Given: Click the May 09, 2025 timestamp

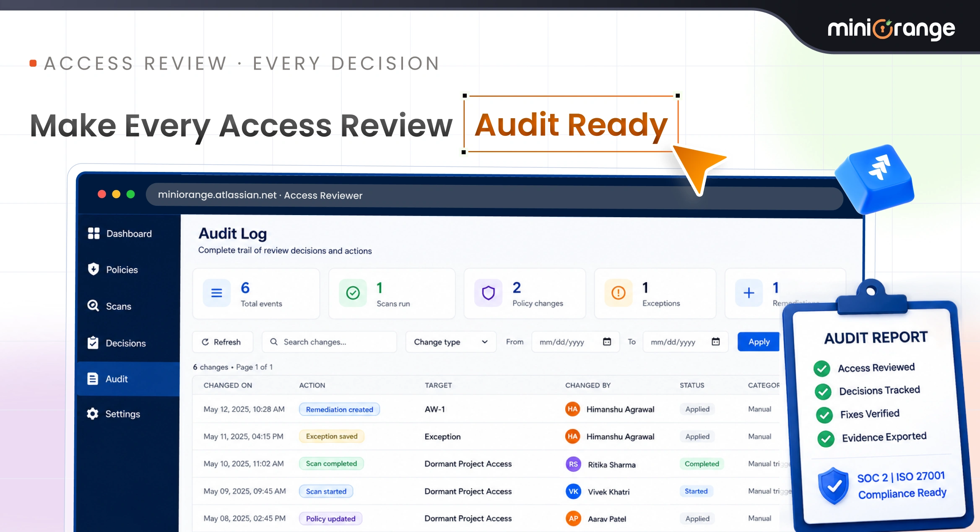Looking at the screenshot, I should point(244,491).
